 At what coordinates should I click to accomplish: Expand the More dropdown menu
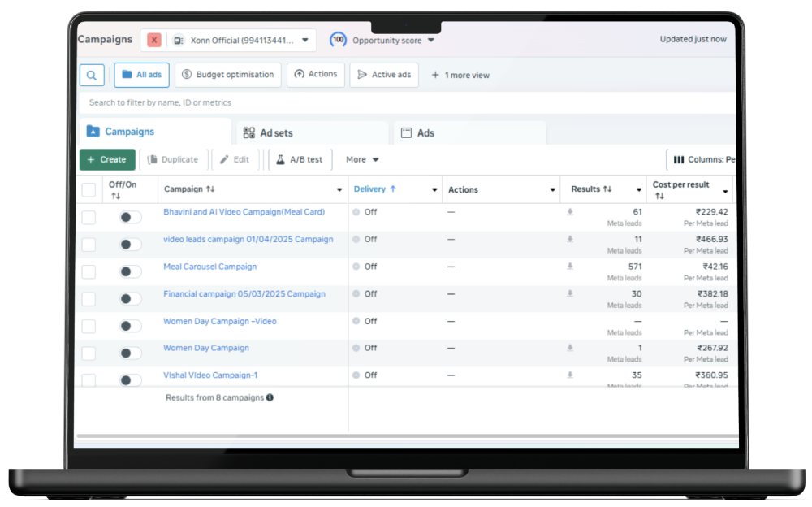[362, 160]
